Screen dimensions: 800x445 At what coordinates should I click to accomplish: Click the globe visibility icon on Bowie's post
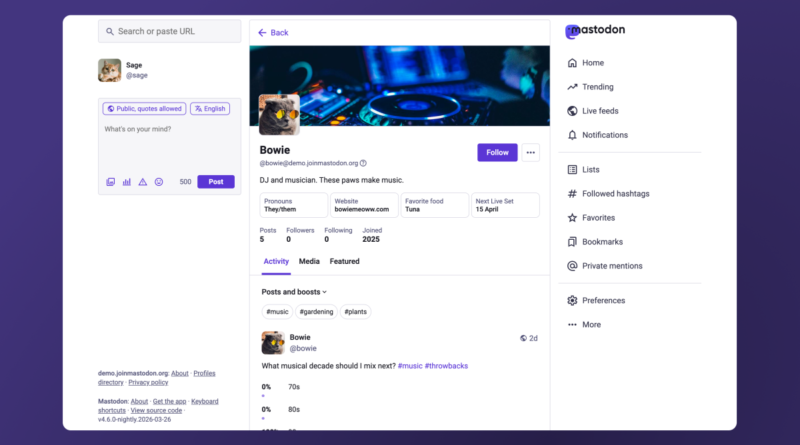(x=523, y=338)
